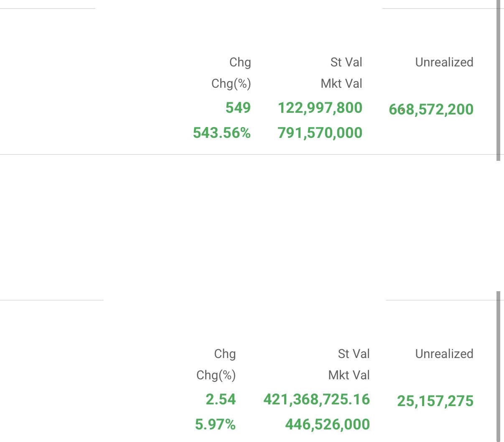This screenshot has width=504, height=442.
Task: Click the Chg label above the 549 value
Action: 240,62
